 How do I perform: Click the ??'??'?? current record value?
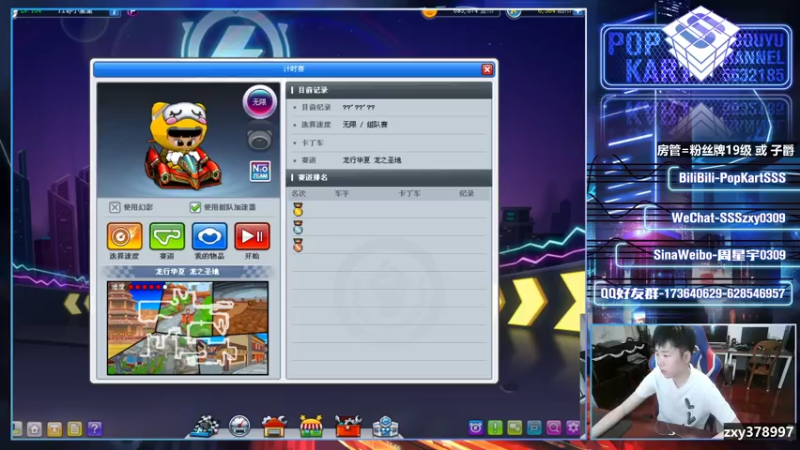(x=359, y=108)
